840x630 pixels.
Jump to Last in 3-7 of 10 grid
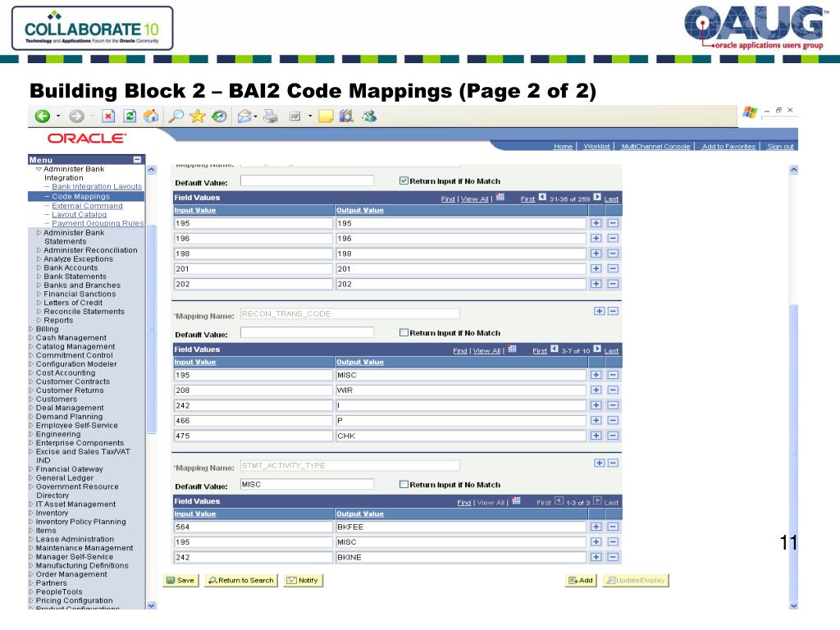pos(611,351)
